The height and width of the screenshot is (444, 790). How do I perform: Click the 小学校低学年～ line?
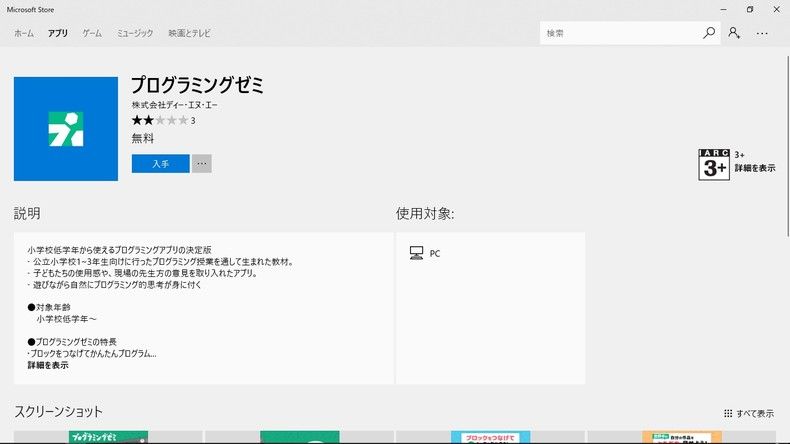pyautogui.click(x=66, y=319)
